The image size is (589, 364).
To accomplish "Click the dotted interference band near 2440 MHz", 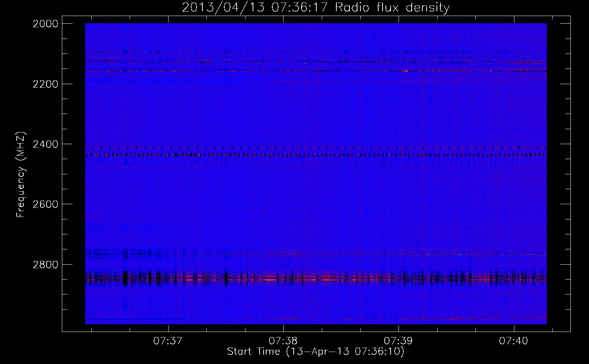I will (316, 155).
